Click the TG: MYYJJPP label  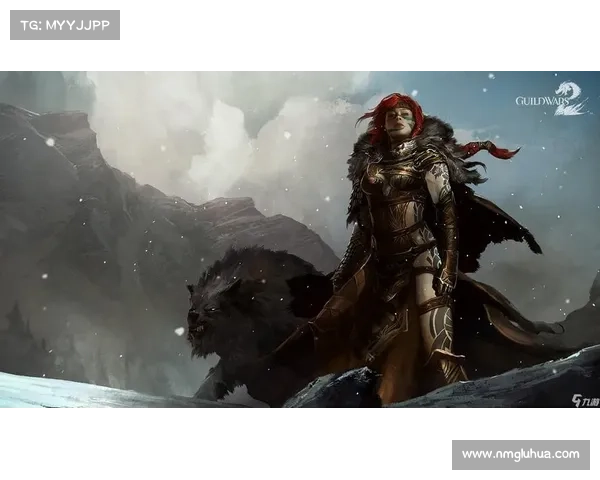click(x=65, y=25)
